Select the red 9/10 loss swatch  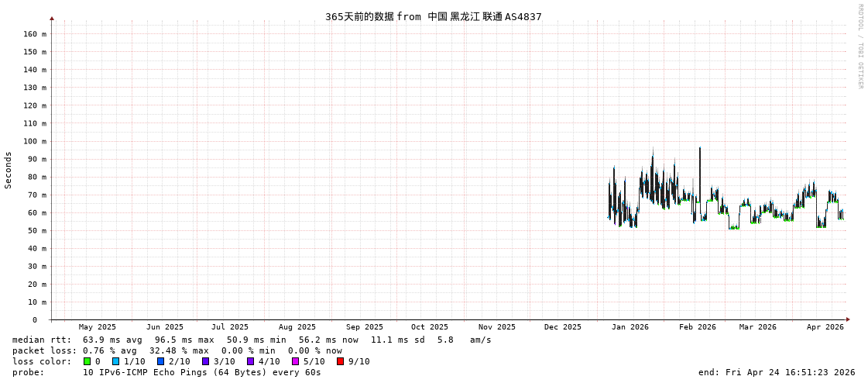tap(341, 361)
